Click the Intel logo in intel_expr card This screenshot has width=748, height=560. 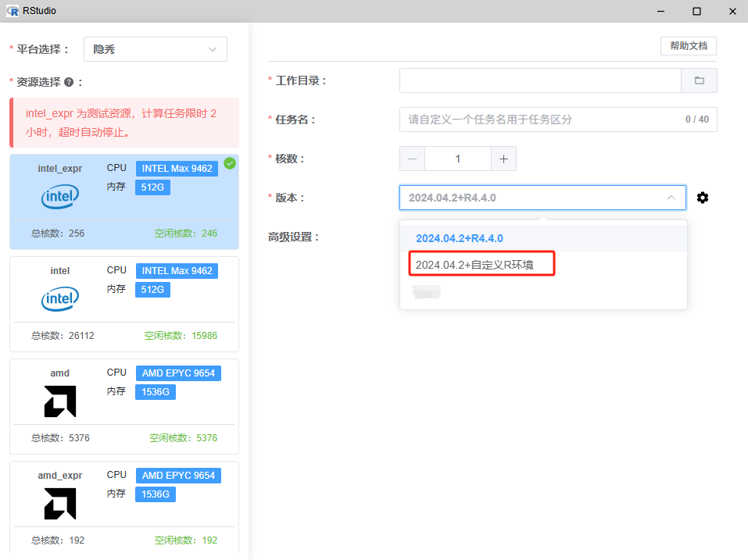[60, 197]
